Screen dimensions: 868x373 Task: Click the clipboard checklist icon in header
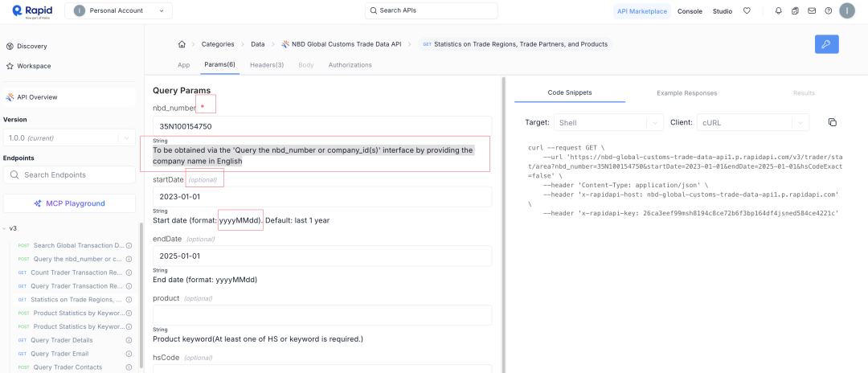click(796, 10)
